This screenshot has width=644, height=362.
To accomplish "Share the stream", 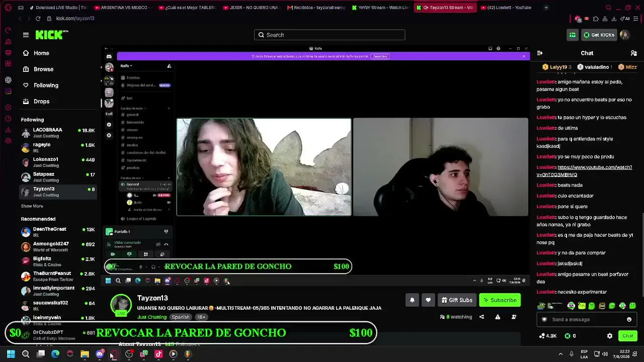I will [481, 317].
